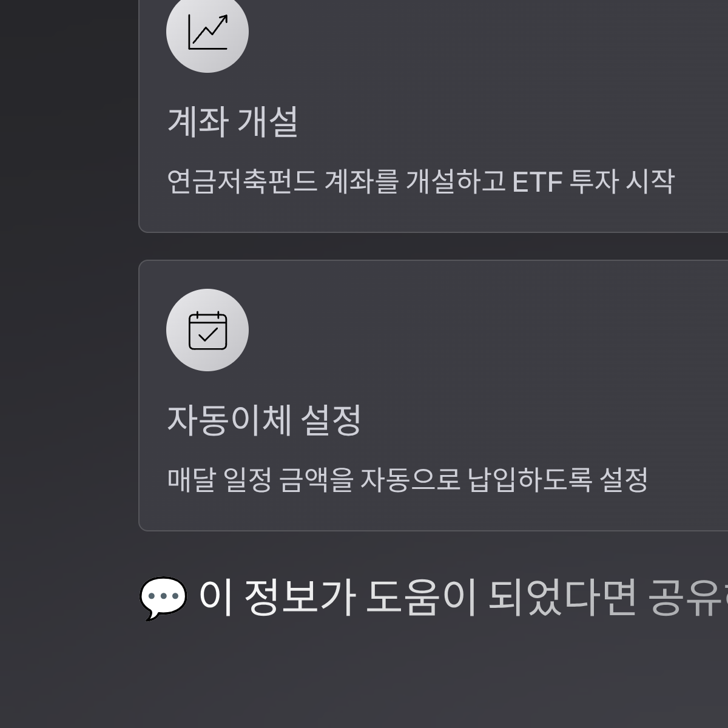Image resolution: width=728 pixels, height=728 pixels.
Task: Open the 계좌 개설 card
Action: click(x=433, y=115)
